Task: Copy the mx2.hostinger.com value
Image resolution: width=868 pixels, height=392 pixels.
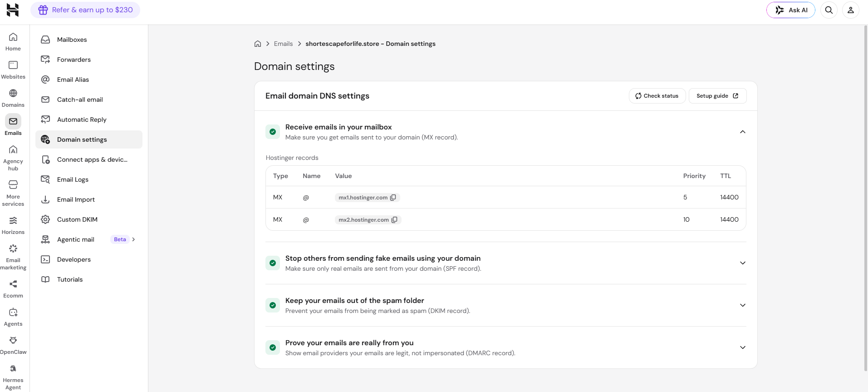Action: pos(394,220)
